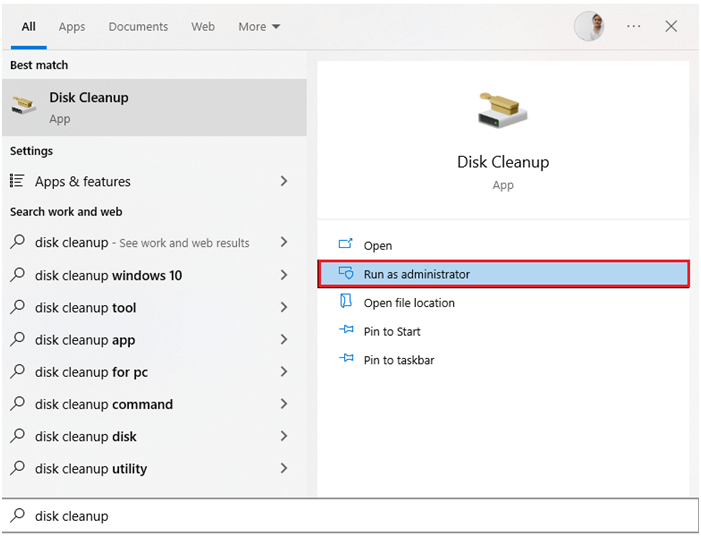The height and width of the screenshot is (538, 701).
Task: Click magnifier icon in the search box
Action: coord(17,515)
